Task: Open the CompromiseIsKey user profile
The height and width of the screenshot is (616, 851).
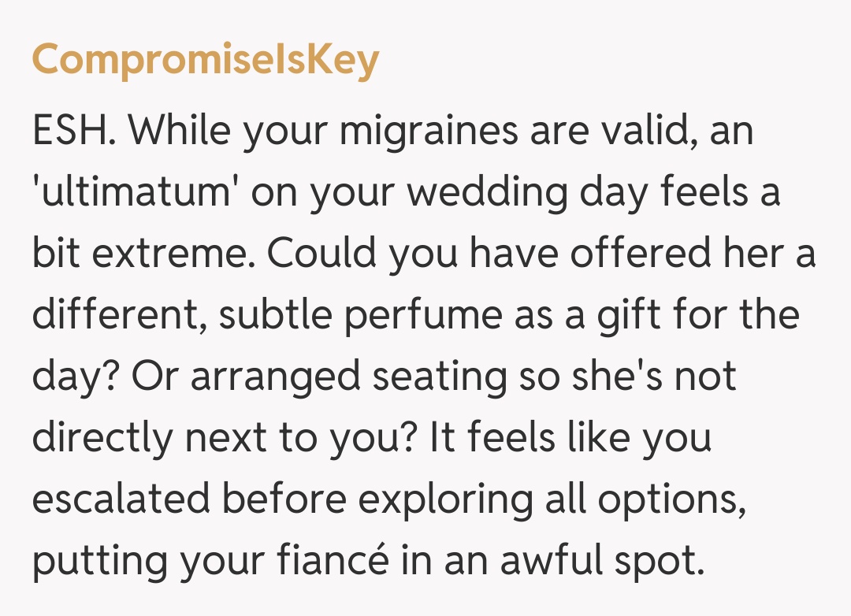Action: 205,61
